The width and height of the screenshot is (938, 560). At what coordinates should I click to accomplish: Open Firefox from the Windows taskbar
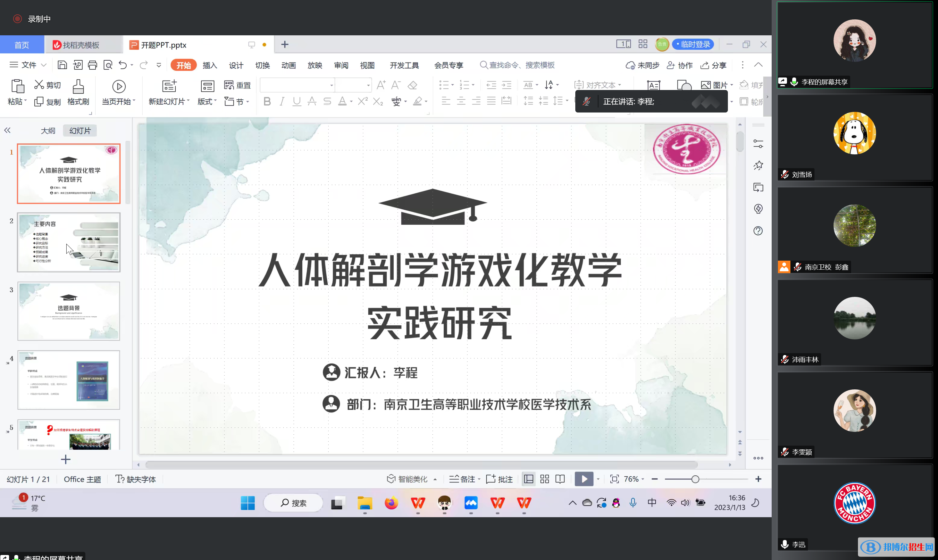pos(391,502)
